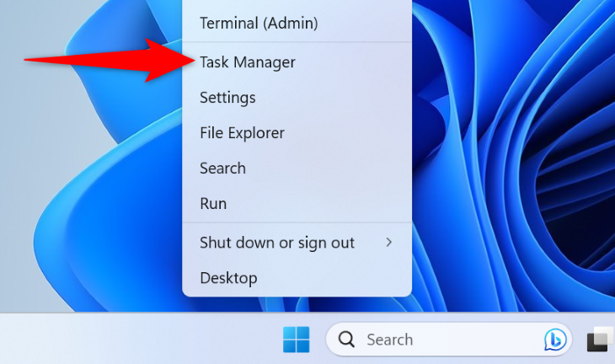This screenshot has height=364, width=615.
Task: Click the magnifying glass icon in taskbar search
Action: point(346,340)
